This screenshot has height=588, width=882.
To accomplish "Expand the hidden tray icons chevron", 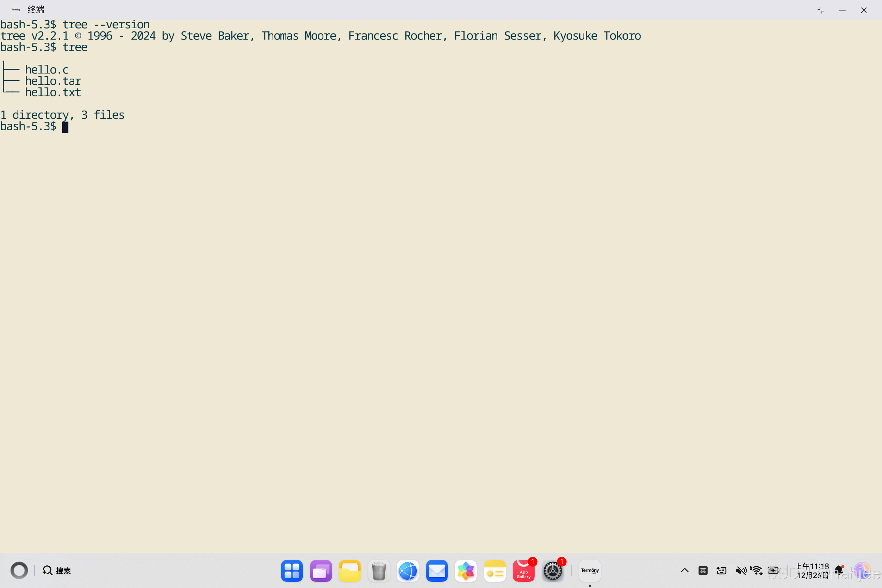I will coord(684,570).
